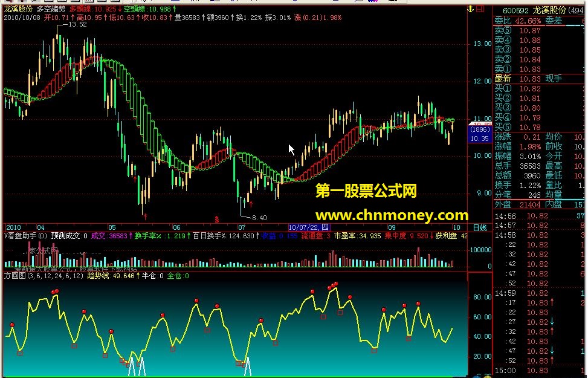
Task: Click the 分笔 246 row
Action: tap(517, 195)
